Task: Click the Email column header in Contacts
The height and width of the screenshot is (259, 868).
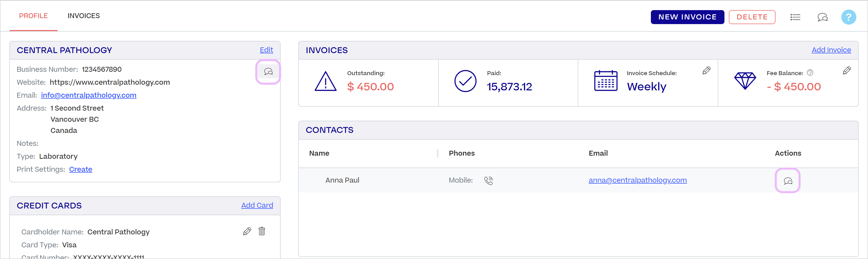Action: click(x=598, y=153)
